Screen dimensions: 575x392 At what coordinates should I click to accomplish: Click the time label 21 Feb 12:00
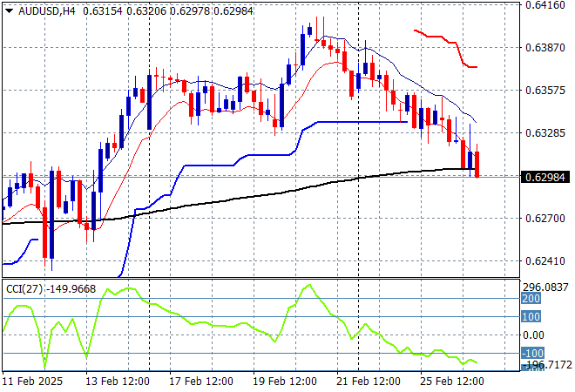tap(369, 382)
